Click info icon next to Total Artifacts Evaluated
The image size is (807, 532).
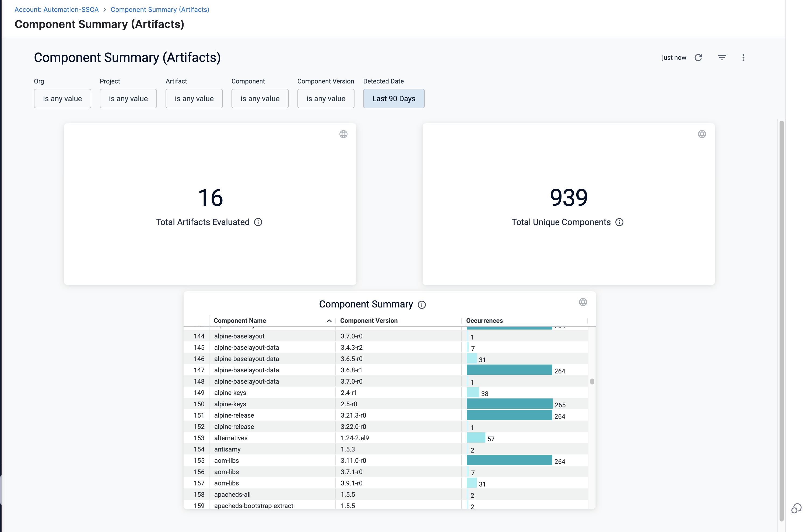click(258, 222)
